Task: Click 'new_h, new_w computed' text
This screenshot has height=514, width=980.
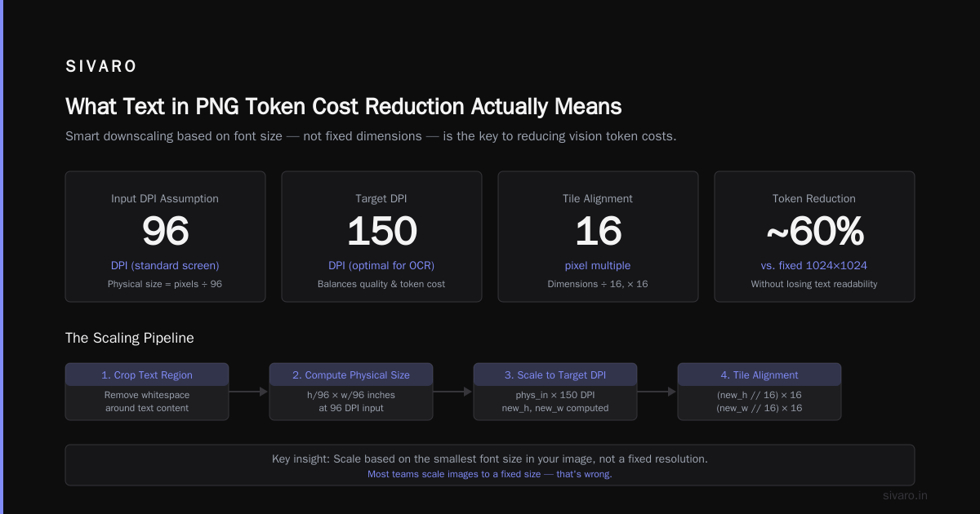Action: [555, 408]
